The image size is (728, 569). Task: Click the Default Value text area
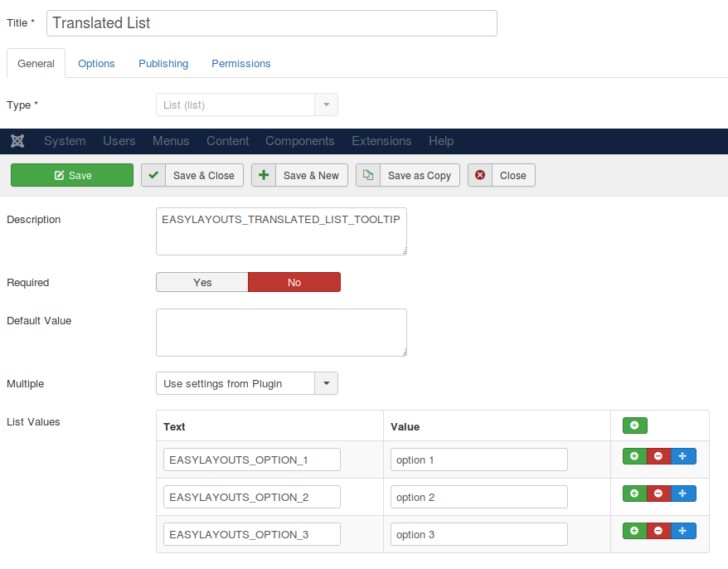click(281, 333)
